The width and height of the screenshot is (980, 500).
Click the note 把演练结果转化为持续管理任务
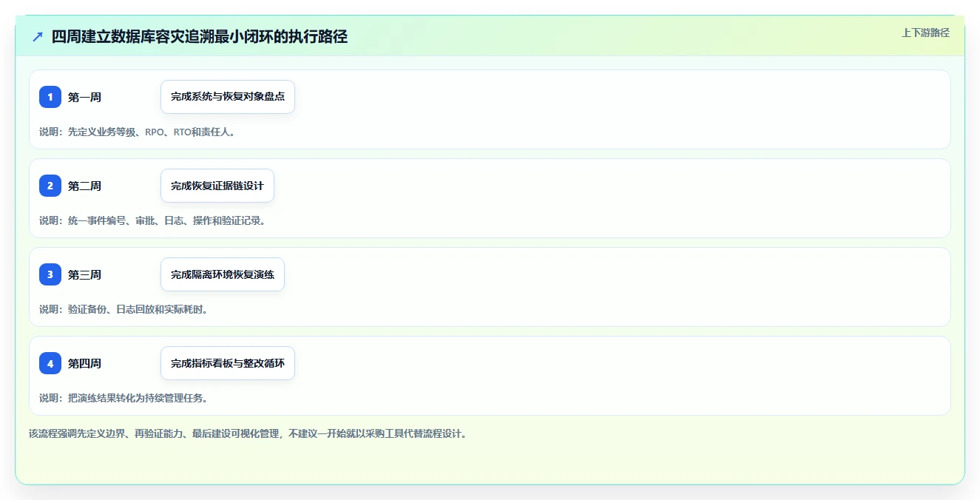coord(138,398)
